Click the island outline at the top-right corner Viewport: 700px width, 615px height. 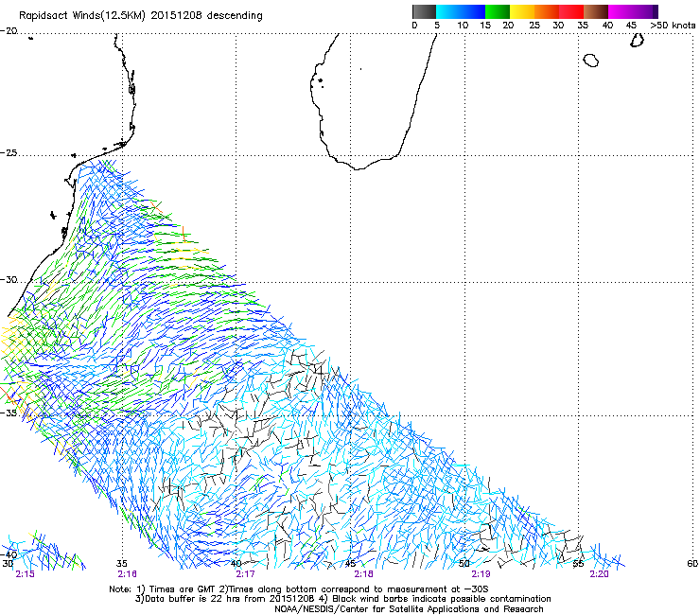pos(637,40)
